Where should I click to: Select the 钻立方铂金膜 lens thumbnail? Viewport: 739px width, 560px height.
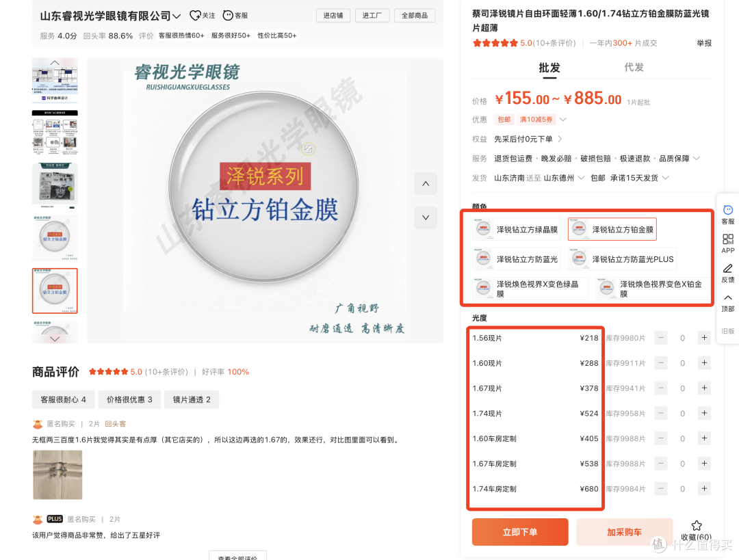tap(55, 291)
